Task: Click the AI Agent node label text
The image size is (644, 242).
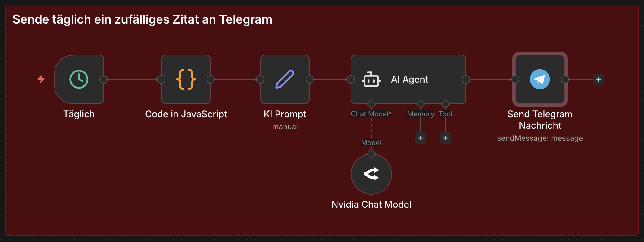Action: point(409,80)
